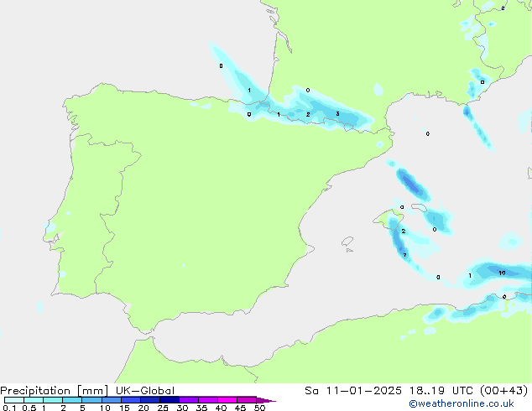This screenshot has height=411, width=532.
Task: Select the map precipitation value '10'
Action: point(502,273)
